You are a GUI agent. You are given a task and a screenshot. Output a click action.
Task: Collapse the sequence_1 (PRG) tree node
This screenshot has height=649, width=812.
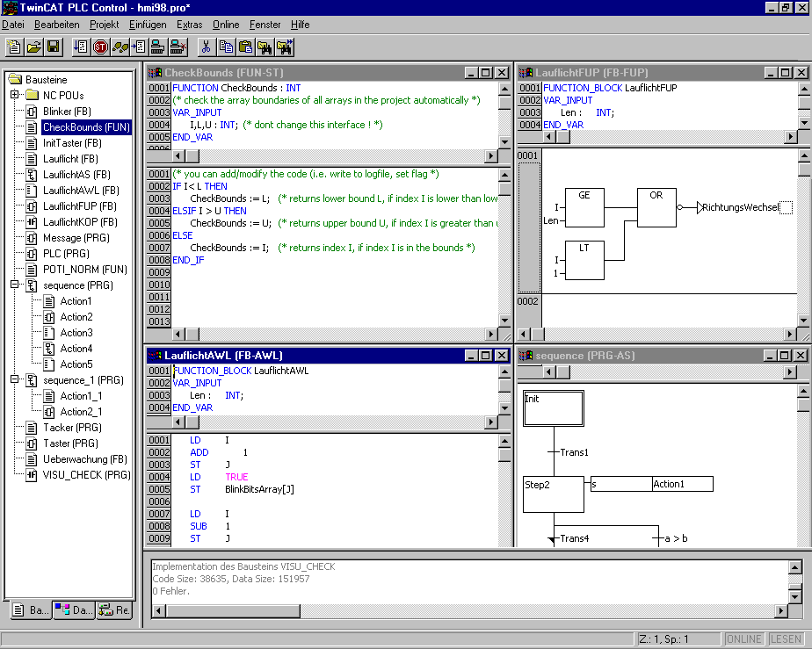(x=15, y=380)
